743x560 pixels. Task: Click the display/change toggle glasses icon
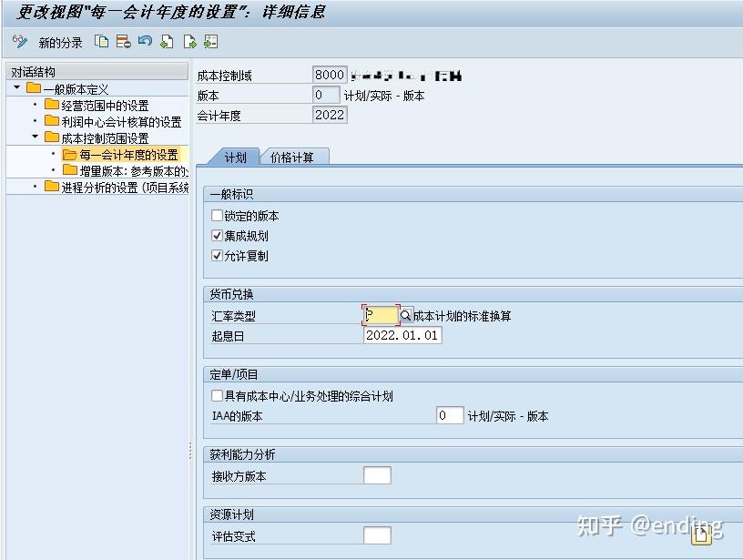pos(18,41)
